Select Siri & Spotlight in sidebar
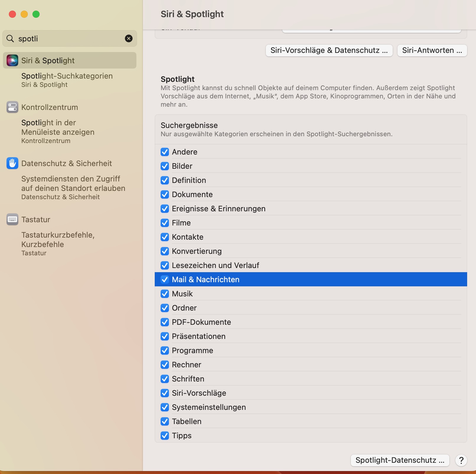Image resolution: width=476 pixels, height=474 pixels. (x=70, y=60)
